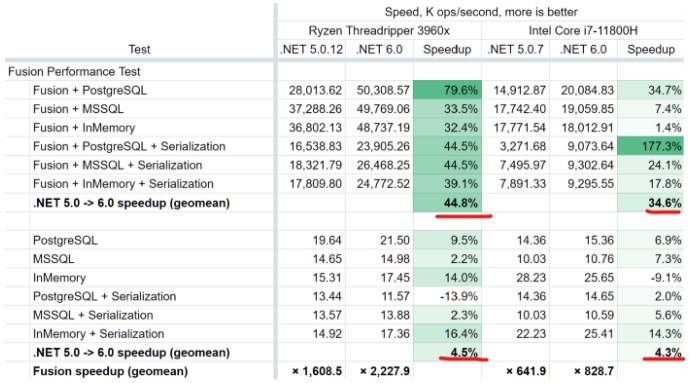Click the .NET 5.0.12 column header
This screenshot has width=692, height=383.
pyautogui.click(x=312, y=49)
